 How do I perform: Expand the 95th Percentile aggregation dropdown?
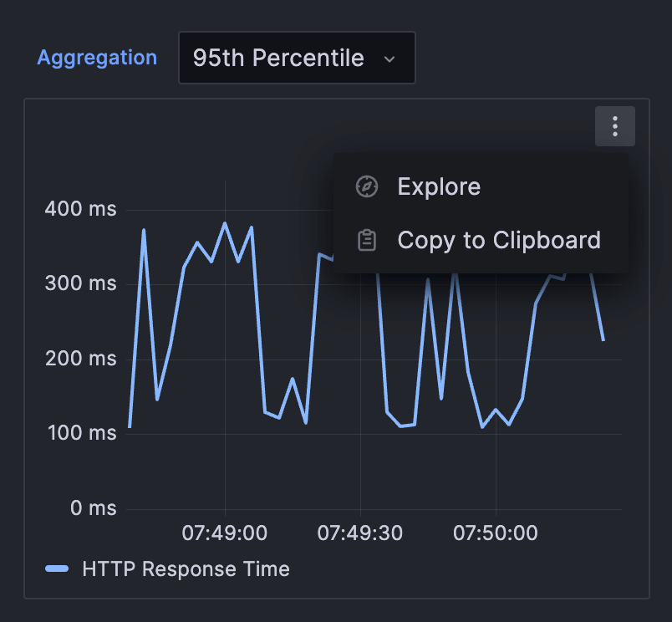(x=297, y=58)
